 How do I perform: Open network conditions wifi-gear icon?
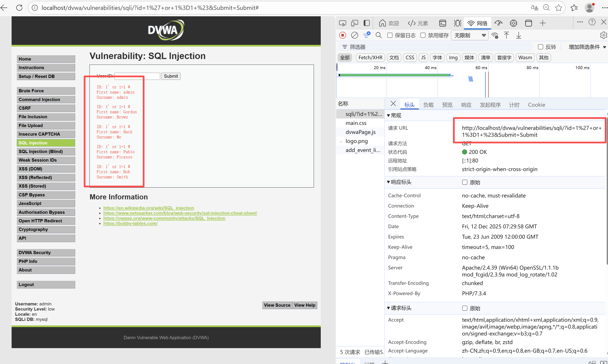(495, 35)
